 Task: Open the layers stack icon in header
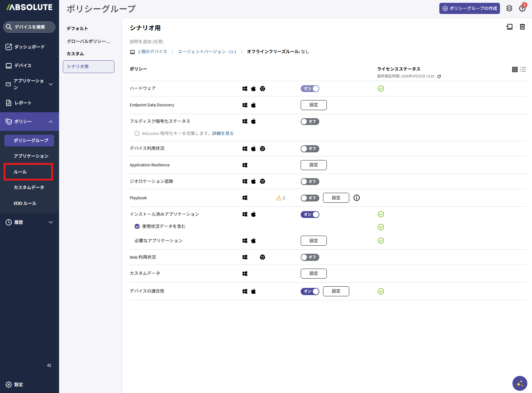[509, 8]
